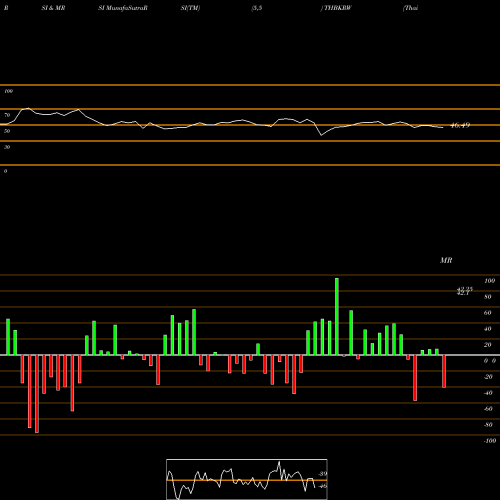
Task: Select the last red bar in MR chart
Action: pyautogui.click(x=444, y=371)
